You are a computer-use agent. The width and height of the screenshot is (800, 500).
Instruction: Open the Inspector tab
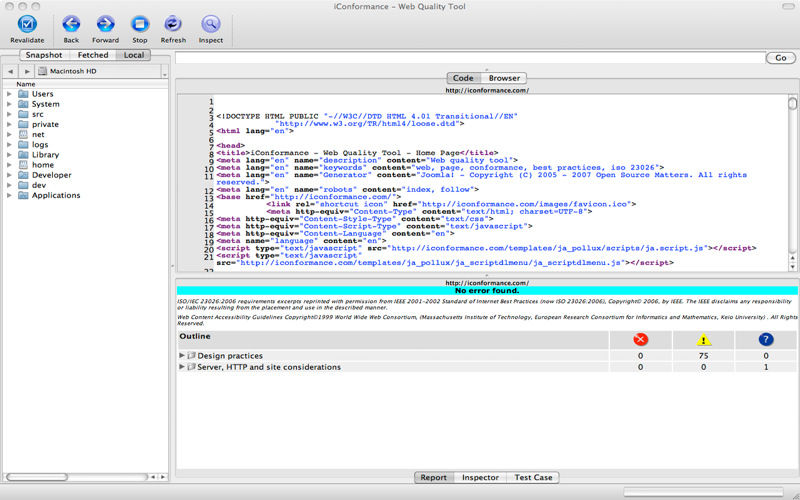coord(480,478)
